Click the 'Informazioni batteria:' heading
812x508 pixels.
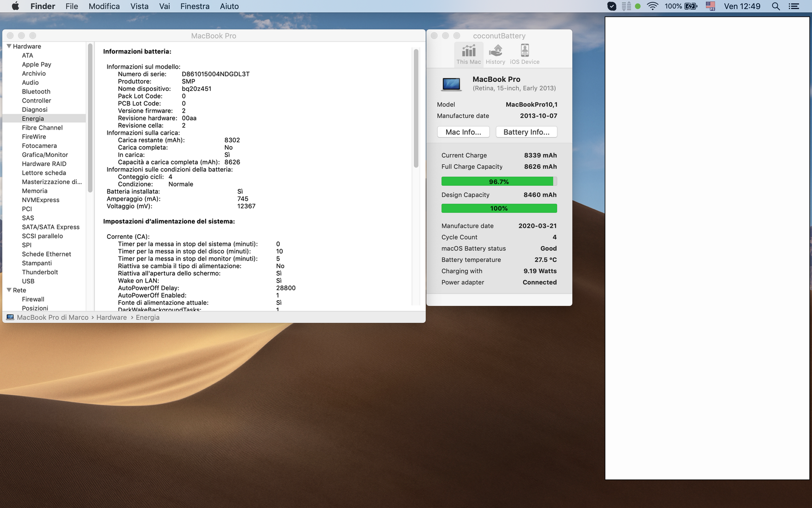pos(137,51)
